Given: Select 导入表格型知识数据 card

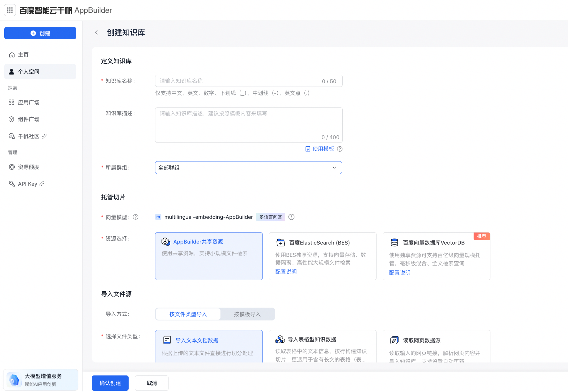Looking at the screenshot, I should point(323,346).
